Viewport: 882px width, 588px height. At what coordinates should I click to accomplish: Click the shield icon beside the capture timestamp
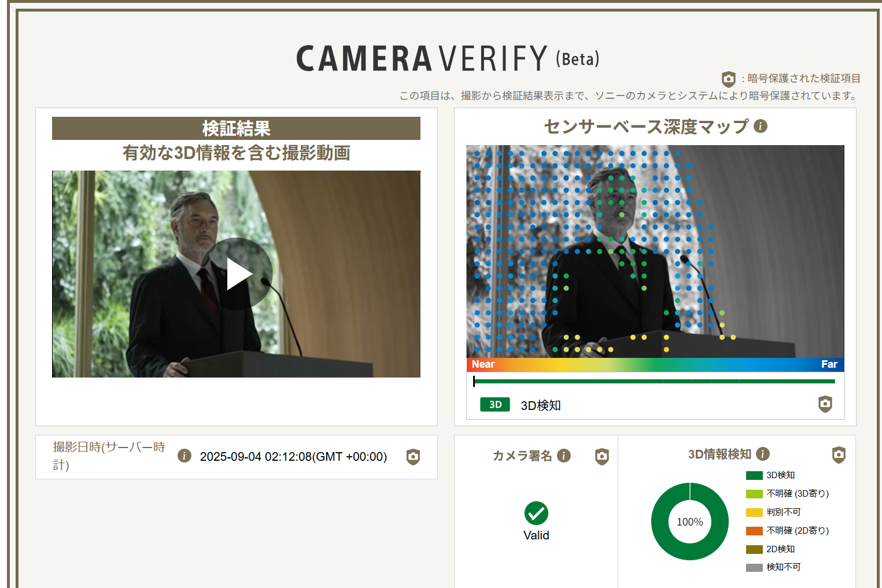pyautogui.click(x=413, y=457)
